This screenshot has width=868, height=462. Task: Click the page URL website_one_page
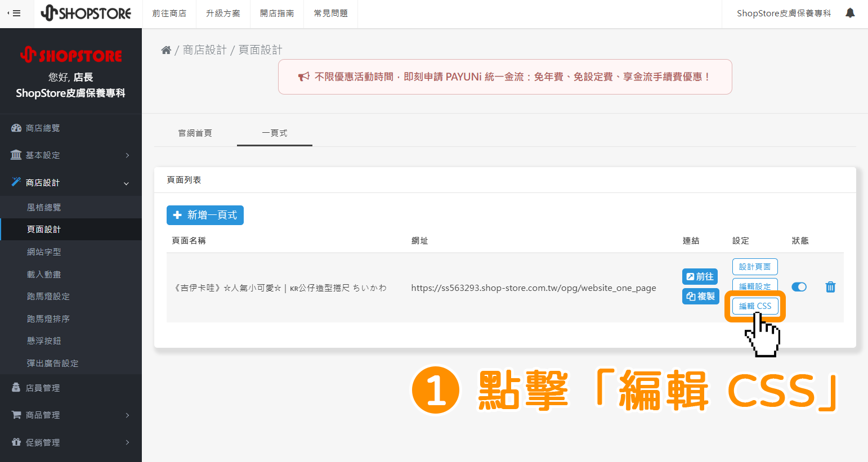pyautogui.click(x=534, y=288)
